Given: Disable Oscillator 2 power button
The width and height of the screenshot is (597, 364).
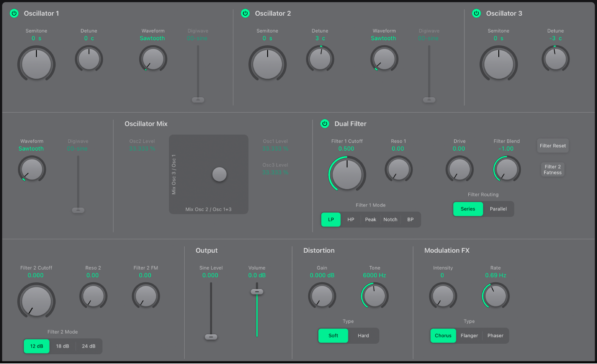Looking at the screenshot, I should click(x=245, y=14).
